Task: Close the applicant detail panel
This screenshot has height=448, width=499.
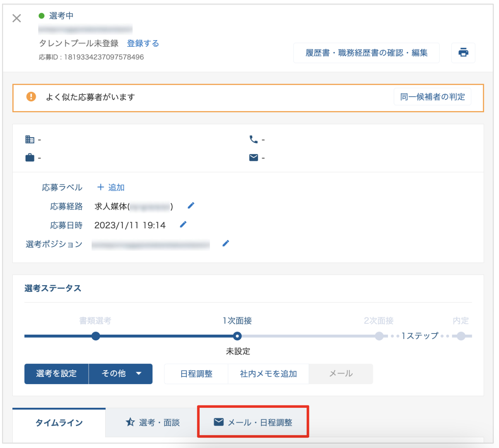Action: pos(17,18)
